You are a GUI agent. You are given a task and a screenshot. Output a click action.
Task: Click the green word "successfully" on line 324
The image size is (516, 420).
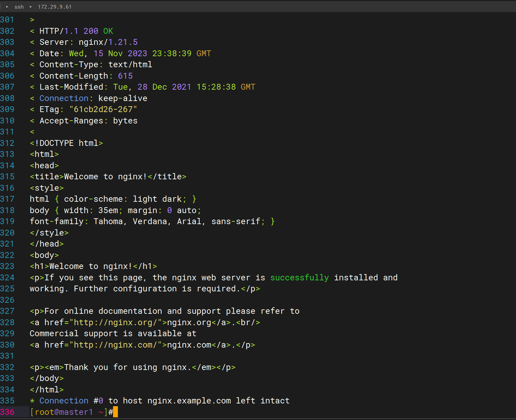pos(300,278)
